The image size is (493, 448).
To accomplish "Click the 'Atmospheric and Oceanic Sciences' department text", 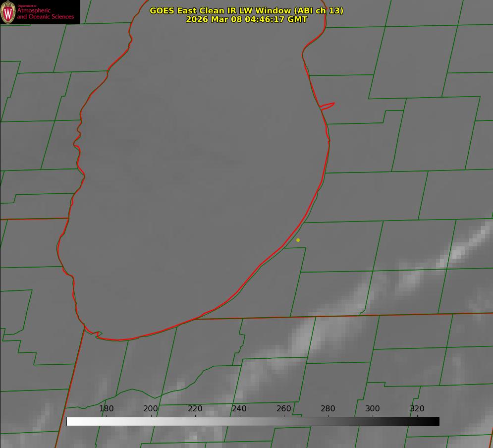I will tap(46, 13).
